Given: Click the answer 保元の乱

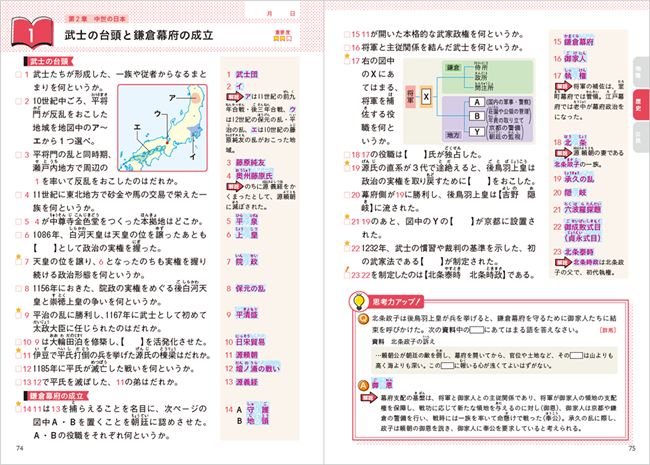Looking at the screenshot, I should [x=250, y=288].
